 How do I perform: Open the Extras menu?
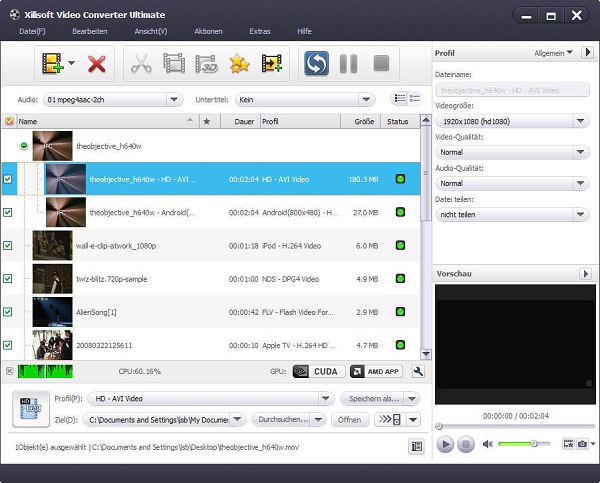(x=259, y=32)
